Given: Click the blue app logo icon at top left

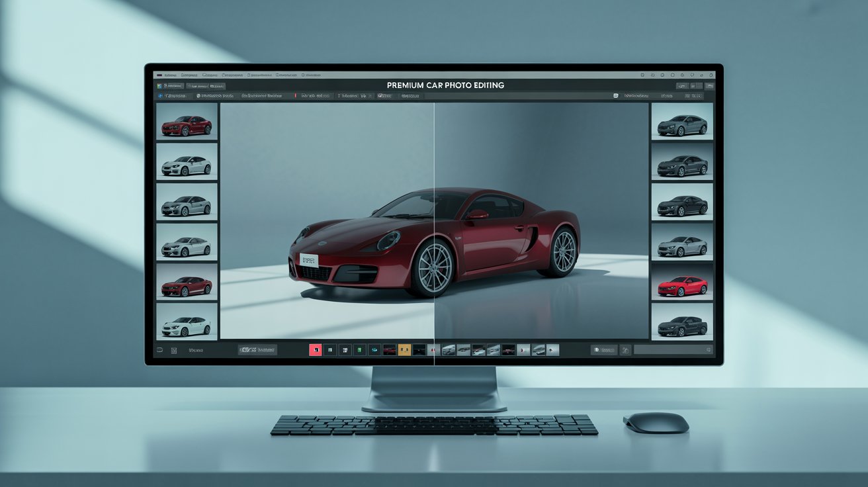Looking at the screenshot, I should pyautogui.click(x=159, y=86).
